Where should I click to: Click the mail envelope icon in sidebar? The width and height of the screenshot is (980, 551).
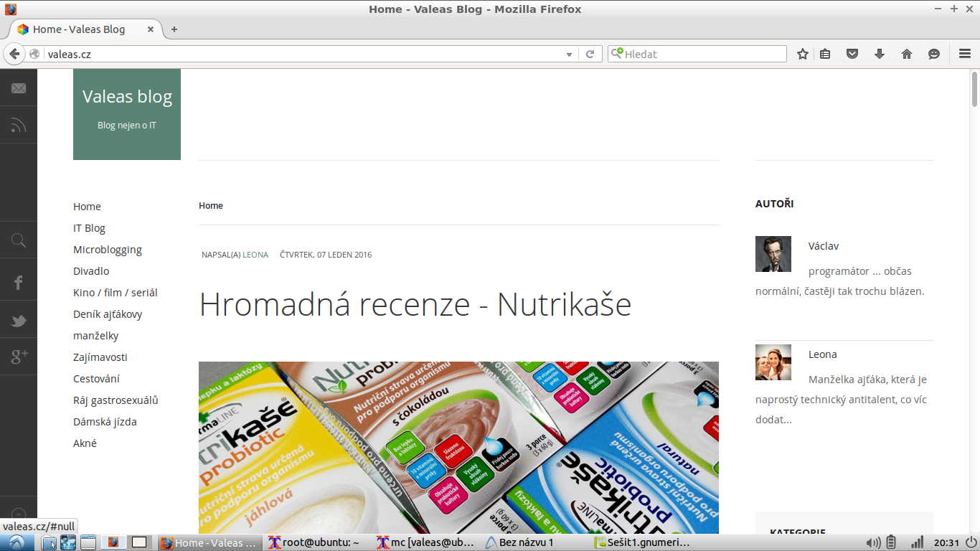click(19, 88)
